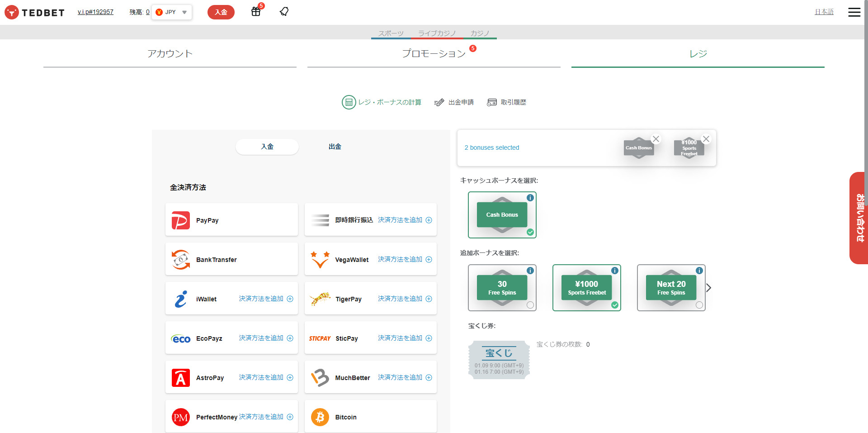Image resolution: width=868 pixels, height=433 pixels.
Task: Click the VegaWallet logo icon
Action: pos(320,260)
